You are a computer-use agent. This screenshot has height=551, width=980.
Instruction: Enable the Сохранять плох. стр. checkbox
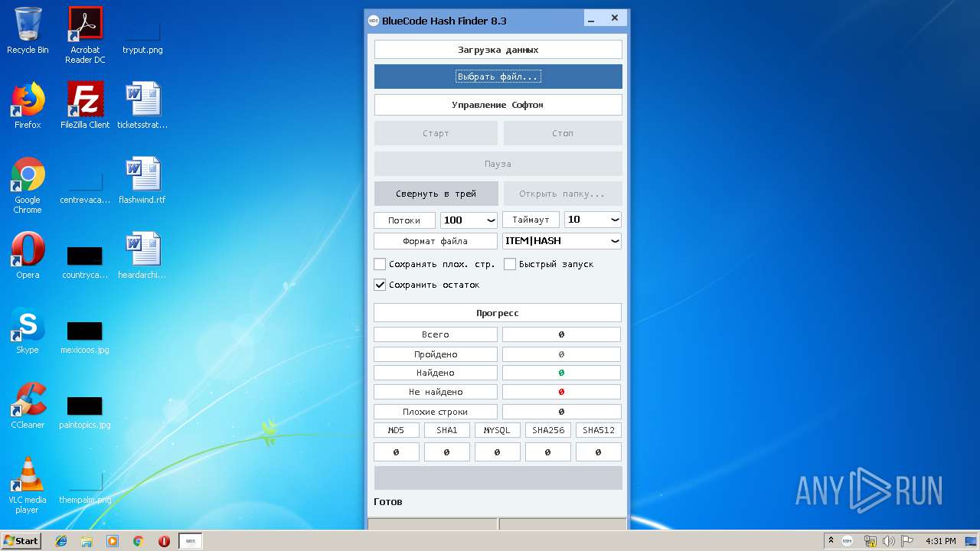pos(380,264)
